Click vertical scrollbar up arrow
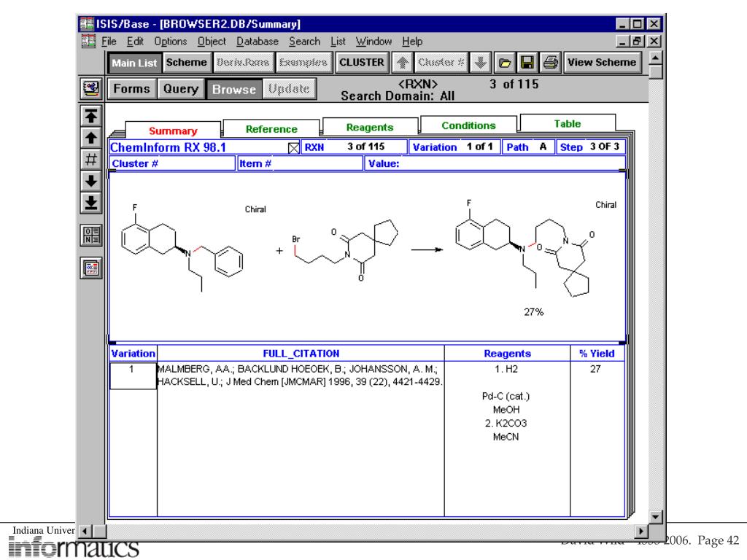 click(x=656, y=58)
